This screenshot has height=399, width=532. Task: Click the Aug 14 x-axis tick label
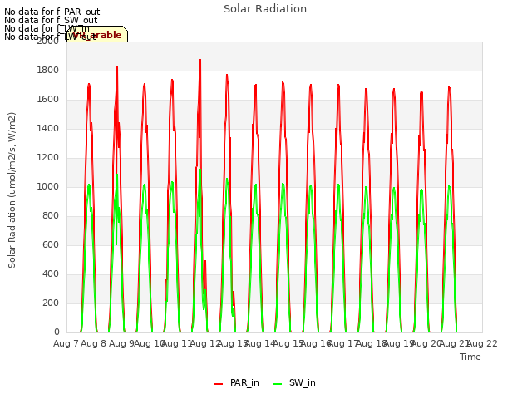click(x=260, y=343)
